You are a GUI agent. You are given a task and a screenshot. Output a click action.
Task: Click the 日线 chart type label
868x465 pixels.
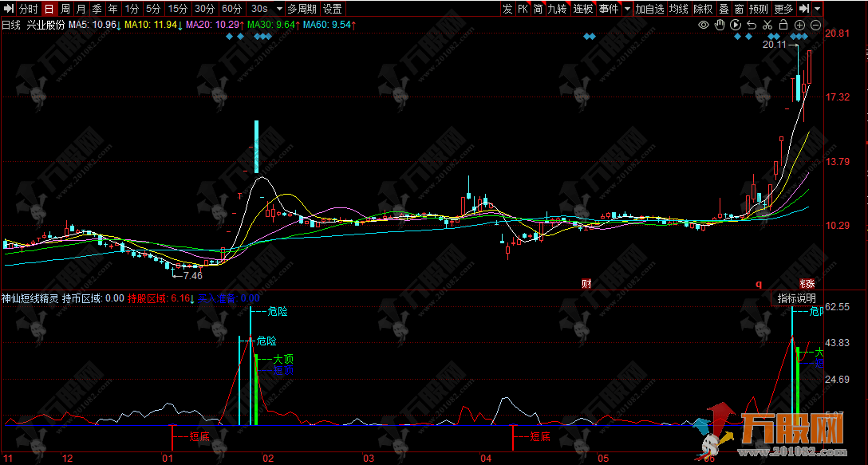coord(12,25)
